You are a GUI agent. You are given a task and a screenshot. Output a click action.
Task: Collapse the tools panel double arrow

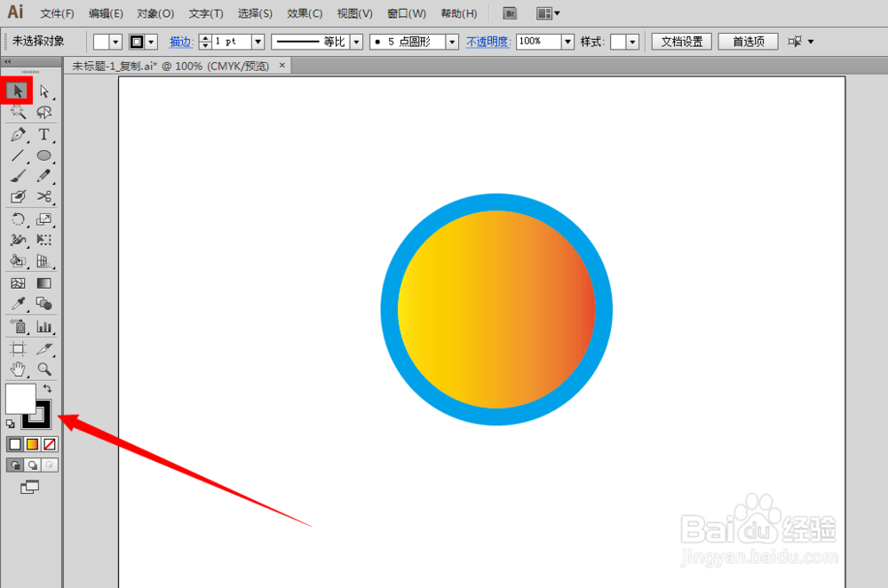click(7, 61)
